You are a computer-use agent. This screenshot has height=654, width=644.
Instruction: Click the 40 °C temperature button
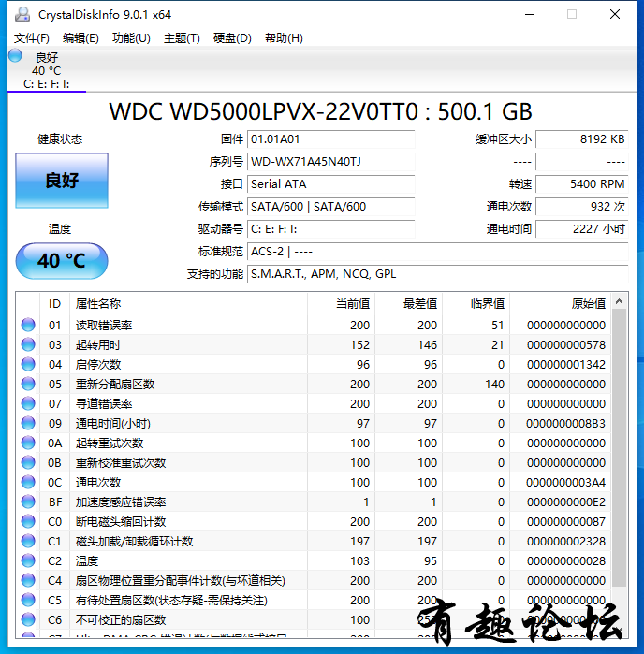(62, 261)
